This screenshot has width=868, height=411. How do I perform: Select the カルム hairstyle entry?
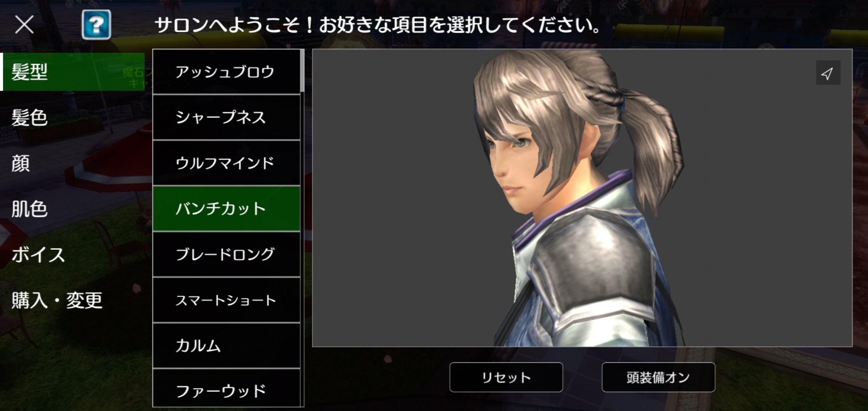tap(226, 345)
